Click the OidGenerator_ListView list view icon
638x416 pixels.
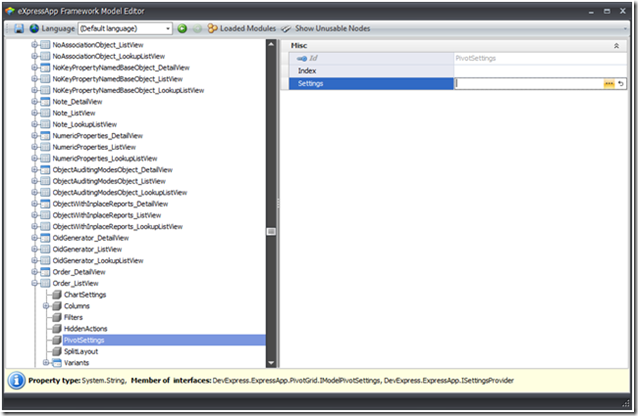(x=45, y=249)
